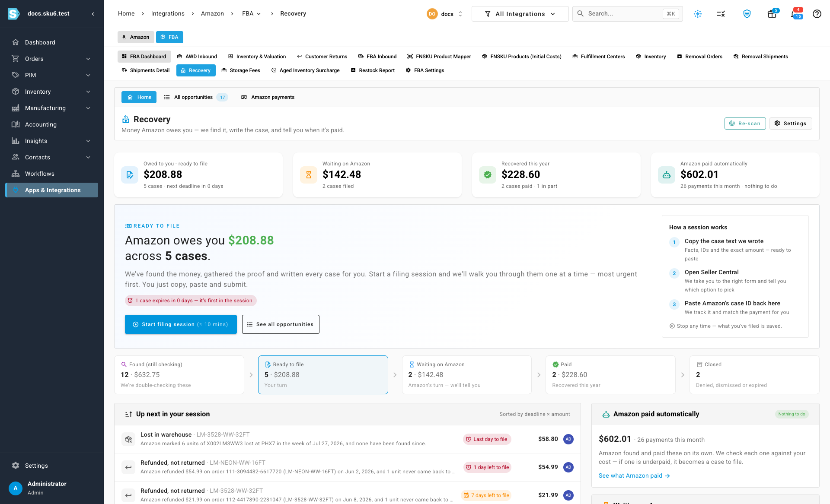Open notifications bell icon
Viewport: 830px width, 504px height.
[x=795, y=14]
